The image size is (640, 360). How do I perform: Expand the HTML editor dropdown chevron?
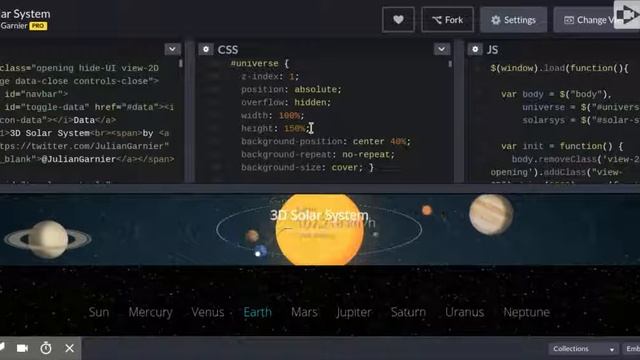click(x=173, y=49)
